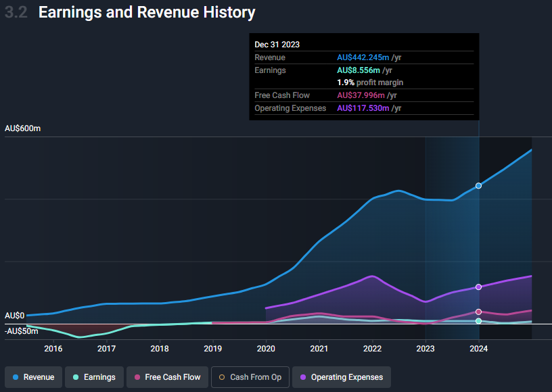Click the 2021 x-axis year label

(x=319, y=349)
